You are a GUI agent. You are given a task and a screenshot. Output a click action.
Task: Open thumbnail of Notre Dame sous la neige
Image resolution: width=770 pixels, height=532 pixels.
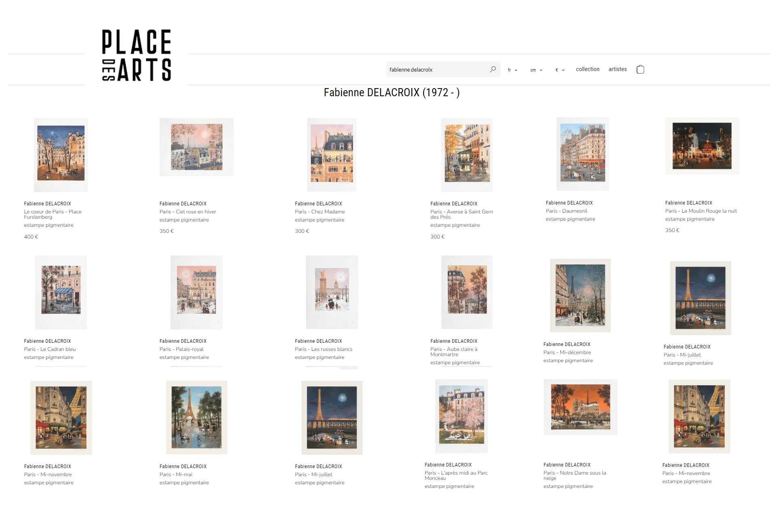click(580, 407)
